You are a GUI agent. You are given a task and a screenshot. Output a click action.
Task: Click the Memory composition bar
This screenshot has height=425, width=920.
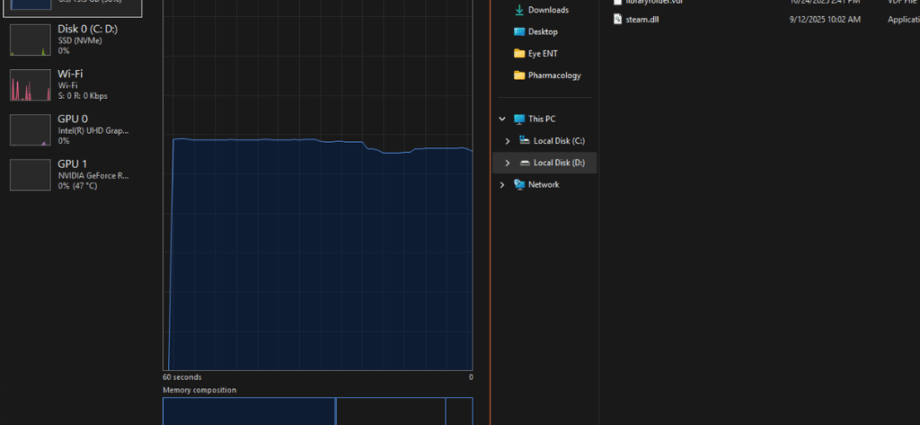pyautogui.click(x=318, y=411)
